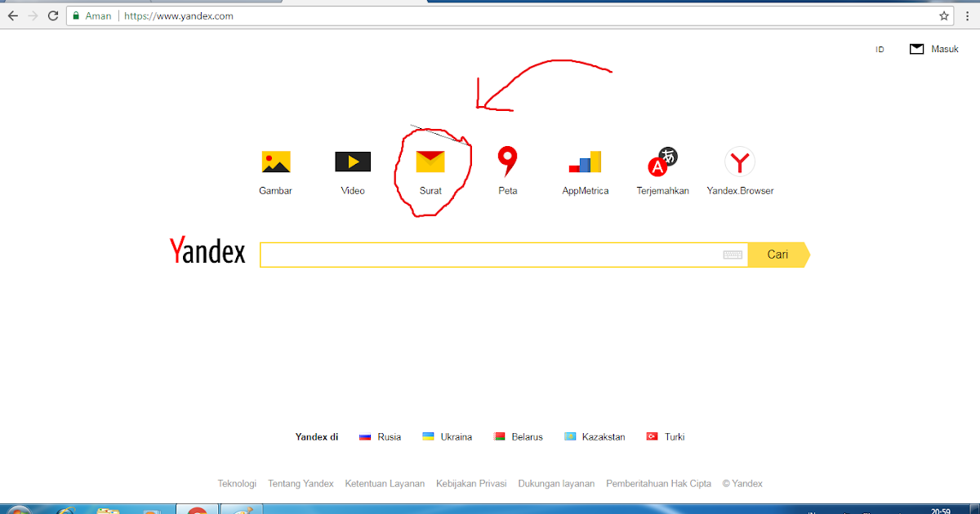This screenshot has width=980, height=514.
Task: Bookmark the page with the star icon
Action: pos(943,15)
